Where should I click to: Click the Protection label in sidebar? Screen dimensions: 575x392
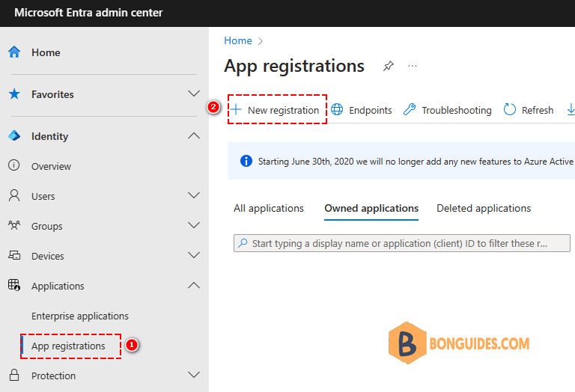click(x=54, y=376)
